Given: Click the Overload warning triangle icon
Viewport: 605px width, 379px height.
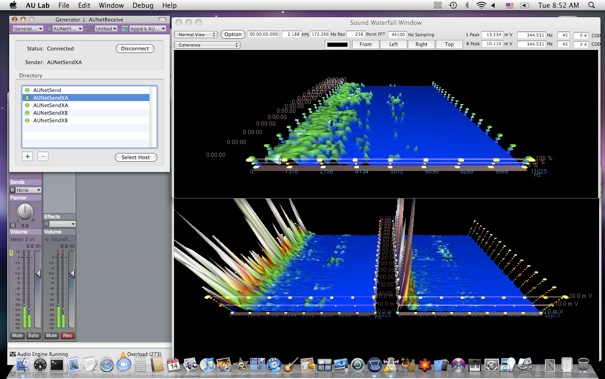Looking at the screenshot, I should pos(123,354).
